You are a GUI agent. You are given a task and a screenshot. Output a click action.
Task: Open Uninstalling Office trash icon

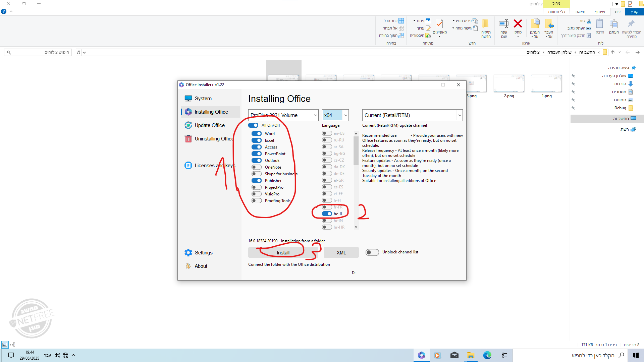(188, 139)
